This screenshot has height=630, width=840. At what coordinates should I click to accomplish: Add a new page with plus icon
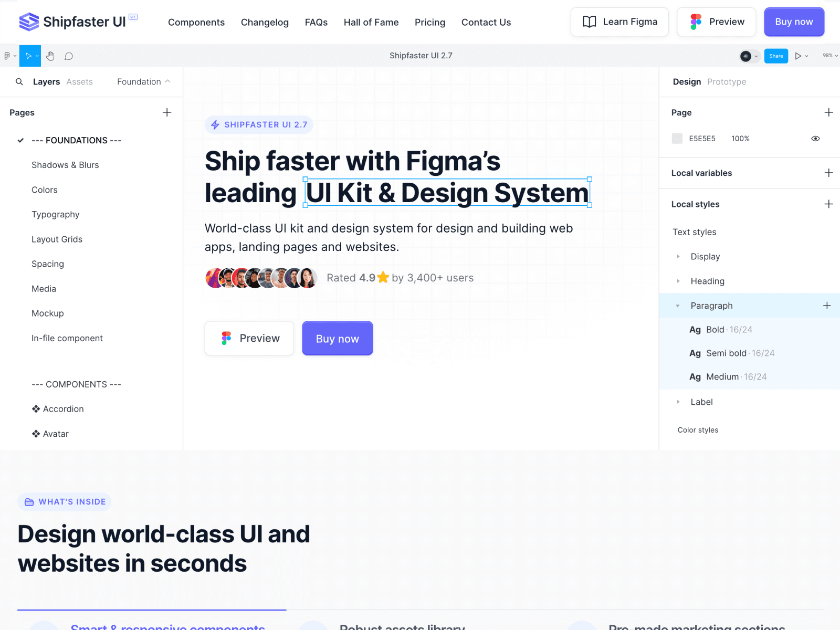point(167,112)
